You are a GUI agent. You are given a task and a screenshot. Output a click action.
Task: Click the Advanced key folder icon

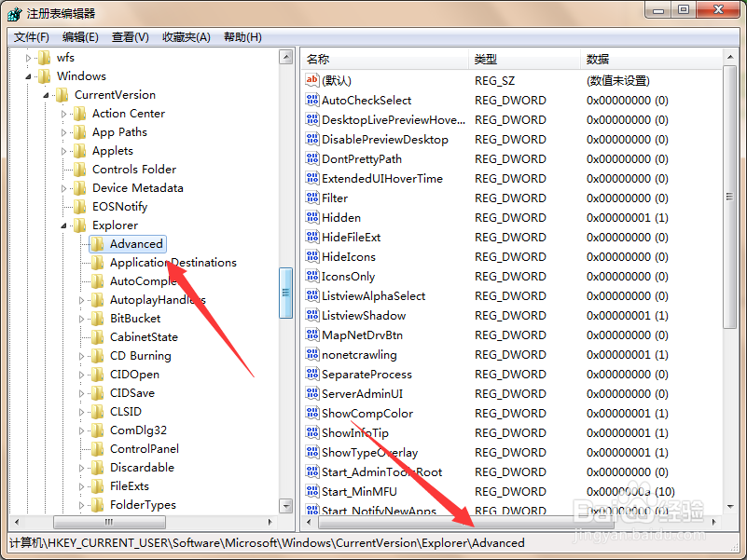(x=98, y=243)
